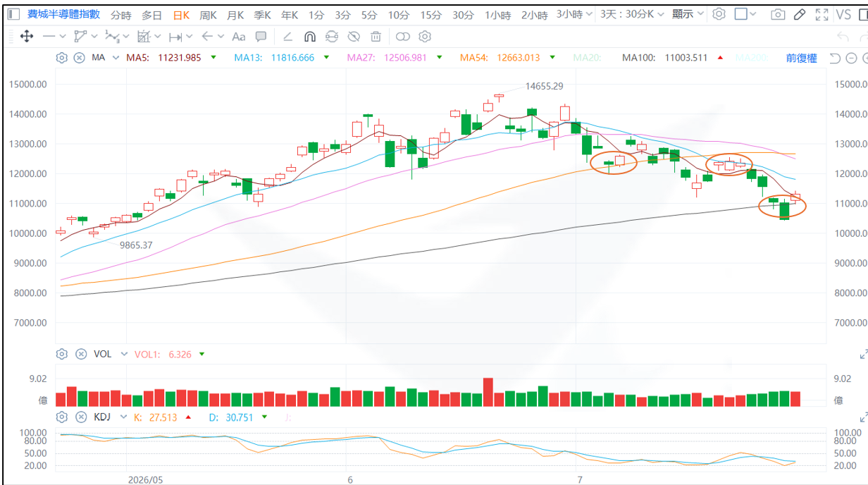Toggle the lock drawings icon

(332, 37)
